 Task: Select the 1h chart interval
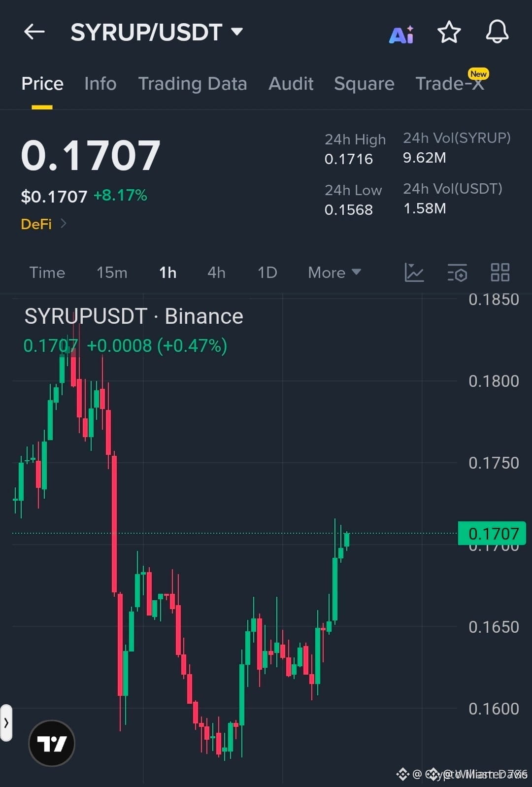click(x=167, y=273)
